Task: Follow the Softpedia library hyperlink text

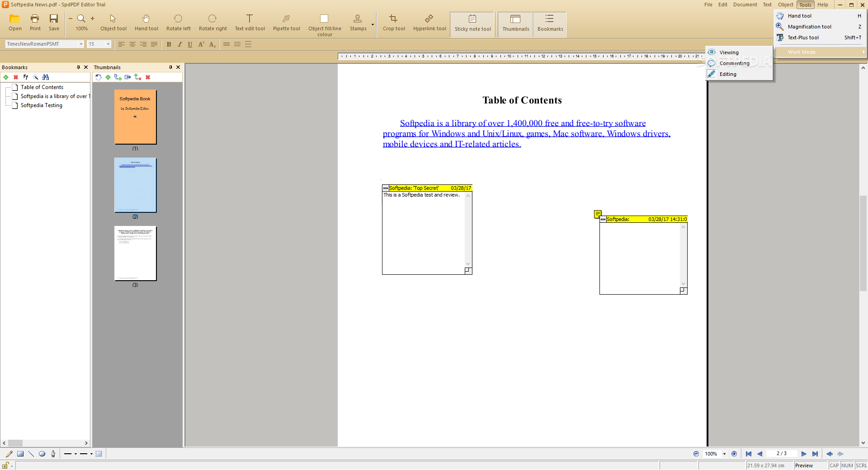Action: pos(526,134)
